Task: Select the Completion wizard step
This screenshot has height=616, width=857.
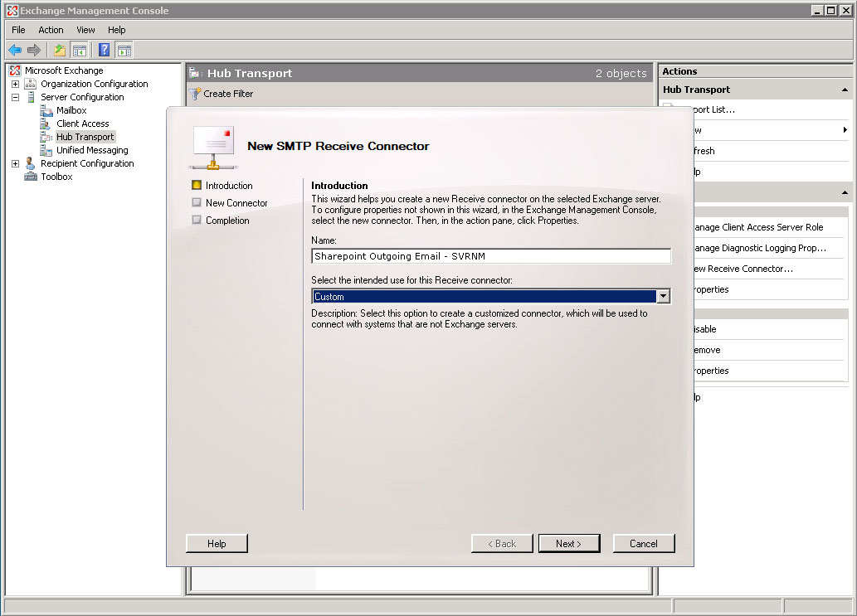Action: point(227,221)
